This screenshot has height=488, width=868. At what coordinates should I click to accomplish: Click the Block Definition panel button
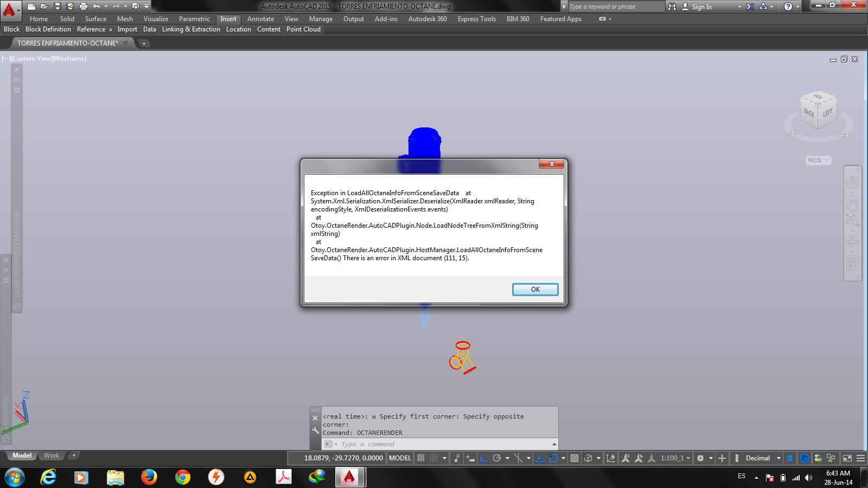point(48,29)
